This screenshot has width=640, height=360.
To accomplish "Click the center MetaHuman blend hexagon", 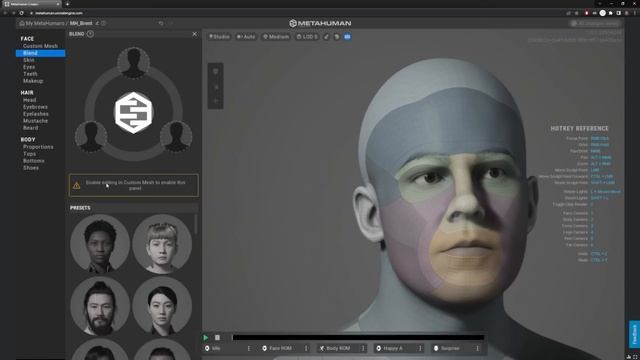I will click(x=133, y=113).
